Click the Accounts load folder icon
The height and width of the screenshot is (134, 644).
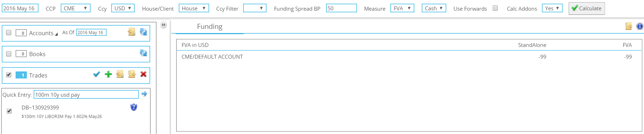click(131, 32)
